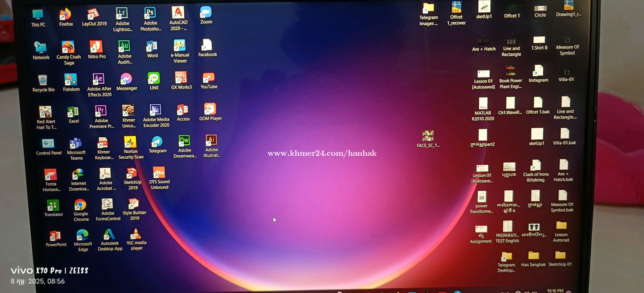The height and width of the screenshot is (293, 644).
Task: Launch Candy Crush Saga
Action: point(69,53)
